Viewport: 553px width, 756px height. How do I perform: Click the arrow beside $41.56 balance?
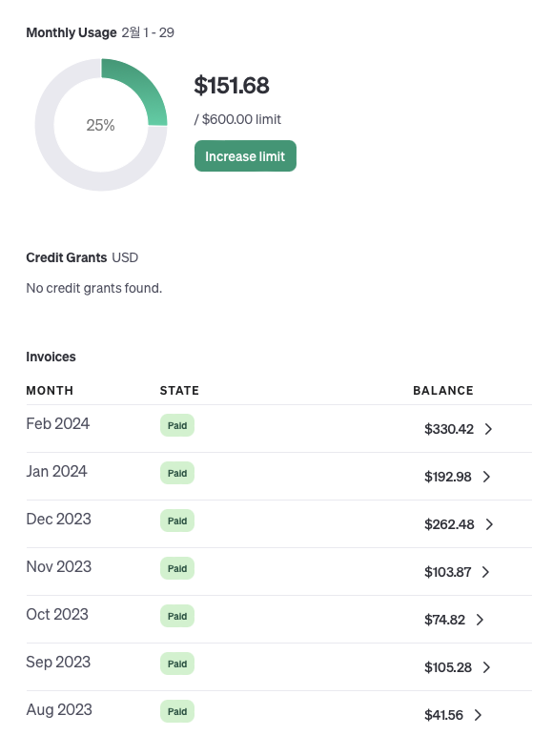(478, 715)
